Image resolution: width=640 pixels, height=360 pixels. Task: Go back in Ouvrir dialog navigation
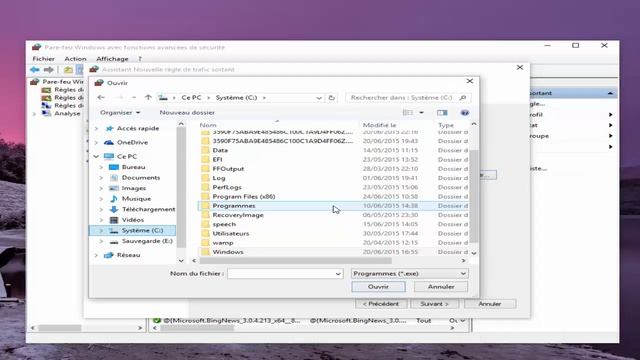click(101, 98)
